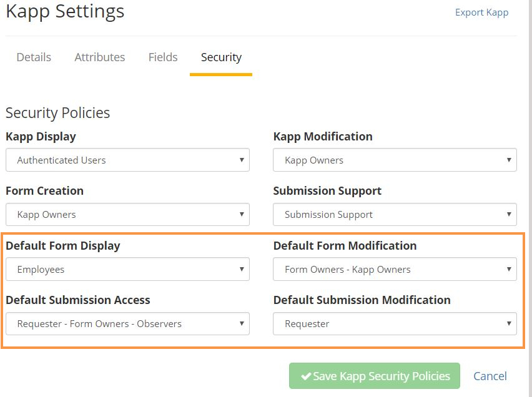Expand the Kapp Modification dropdown

(395, 160)
